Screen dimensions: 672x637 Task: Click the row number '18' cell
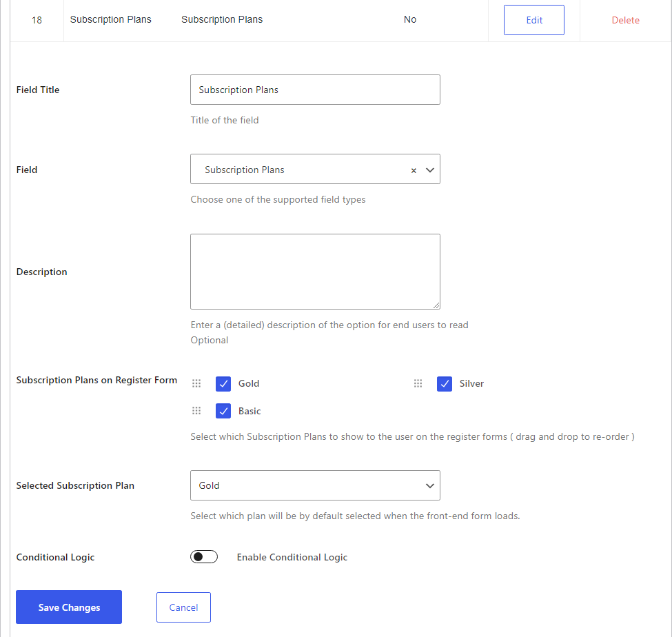[37, 20]
